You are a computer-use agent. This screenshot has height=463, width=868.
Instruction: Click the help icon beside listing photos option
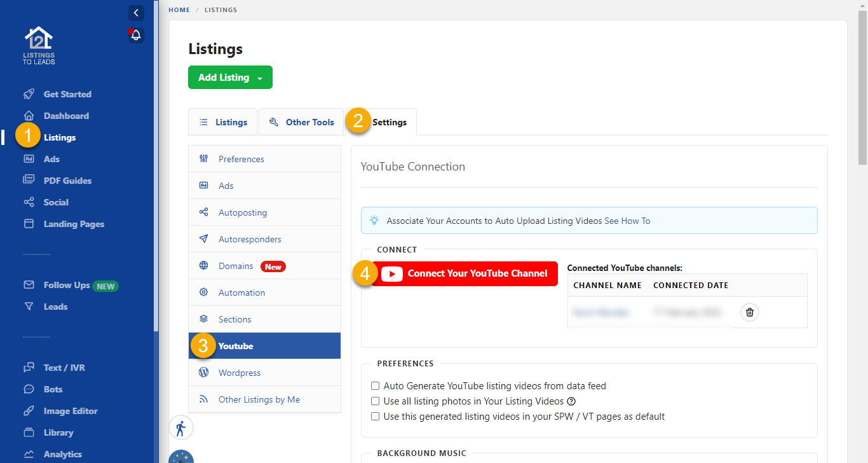571,401
